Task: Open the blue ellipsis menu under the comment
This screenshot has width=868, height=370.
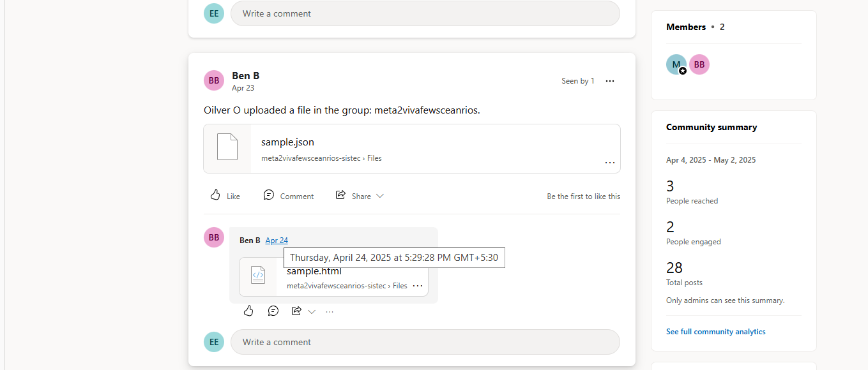Action: [x=330, y=311]
